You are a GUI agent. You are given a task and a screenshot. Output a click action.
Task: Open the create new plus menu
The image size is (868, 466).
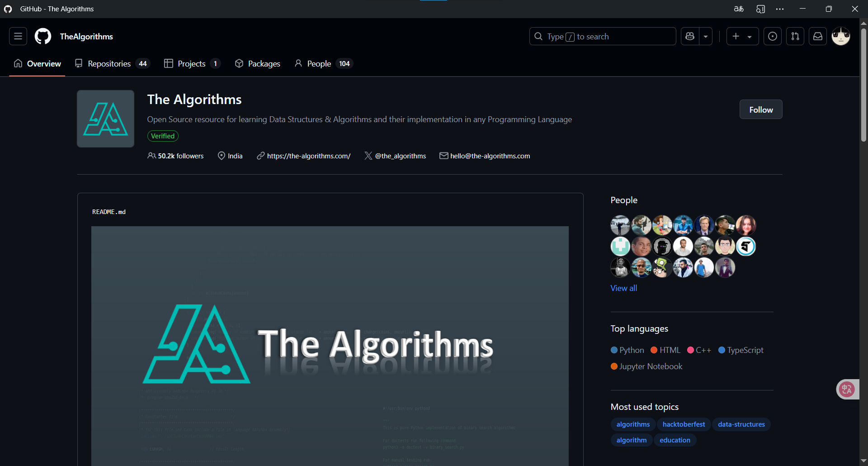(742, 36)
